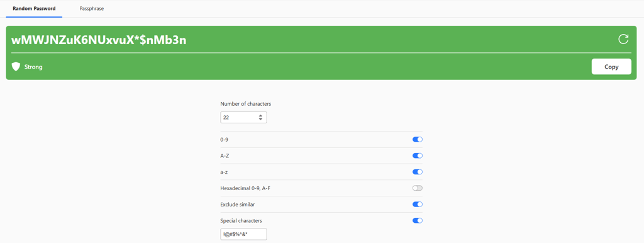Regenerate password with the refresh icon
Screen dimensions: 644x243
coord(623,39)
